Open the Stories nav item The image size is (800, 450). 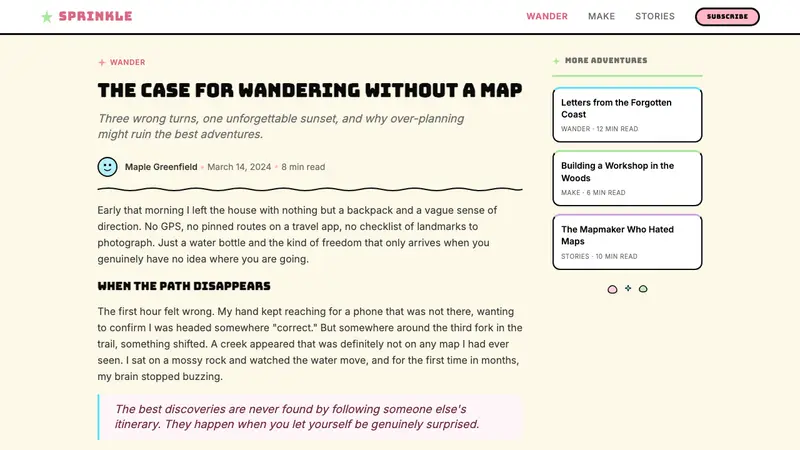pyautogui.click(x=655, y=16)
